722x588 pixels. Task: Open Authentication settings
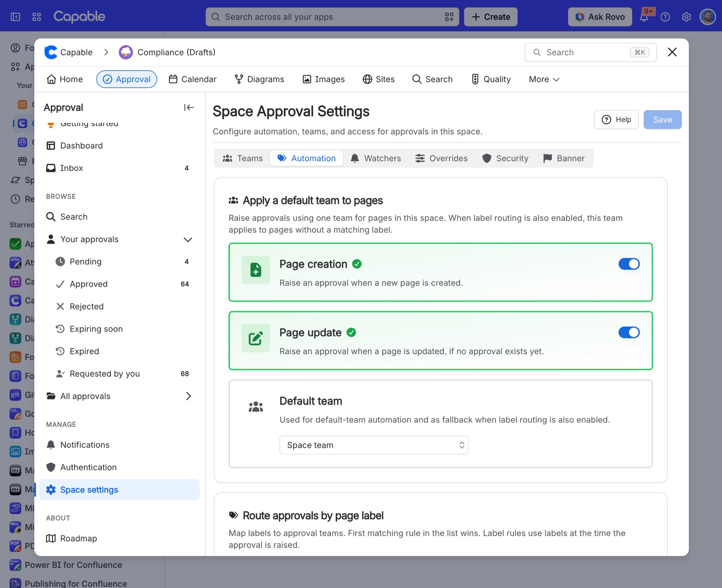(x=119, y=467)
